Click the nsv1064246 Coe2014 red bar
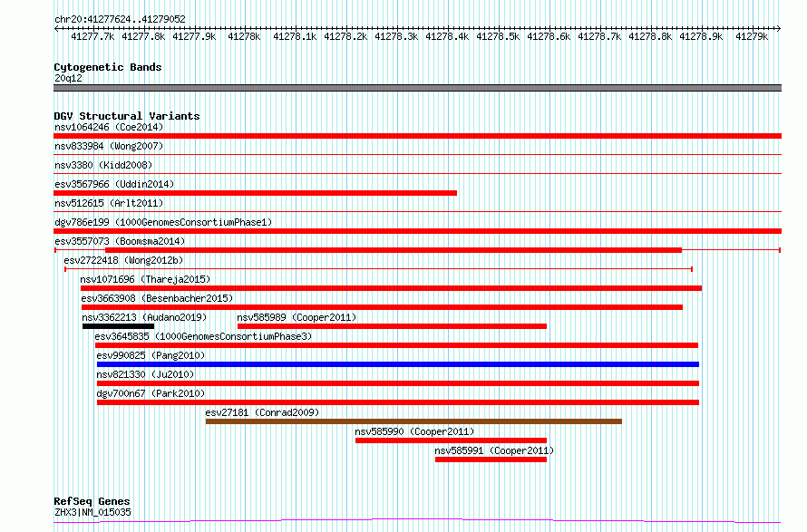This screenshot has width=807, height=532. 417,136
